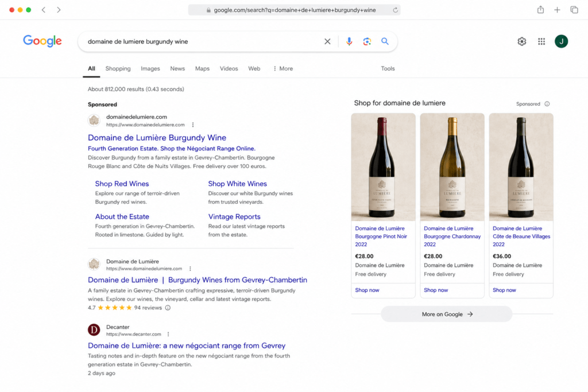
Task: Open a new tab with the plus icon
Action: coord(557,10)
